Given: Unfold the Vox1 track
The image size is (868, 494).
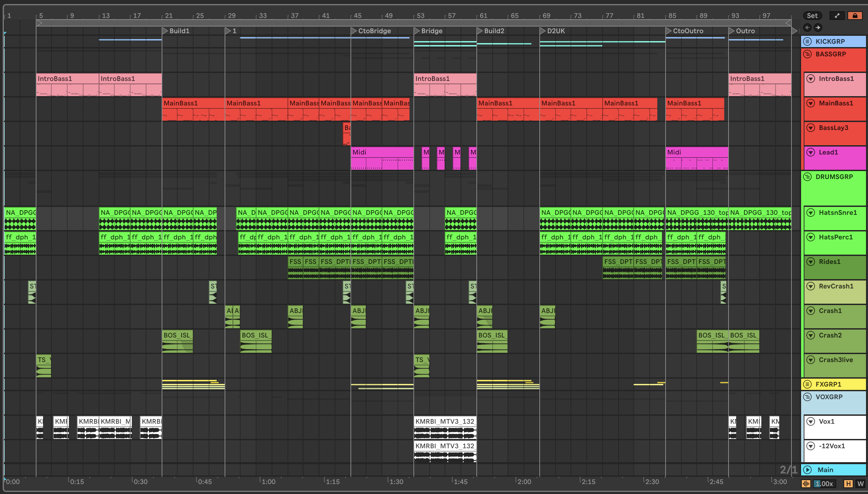Looking at the screenshot, I should [811, 421].
